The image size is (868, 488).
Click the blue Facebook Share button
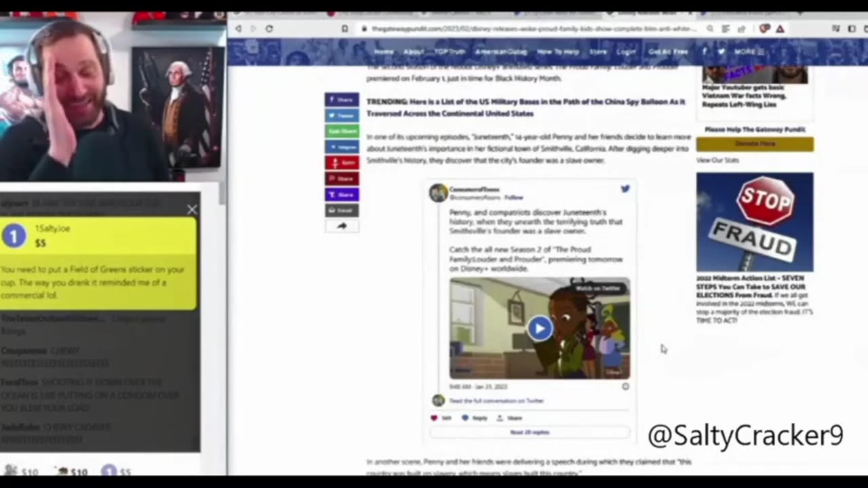click(342, 100)
